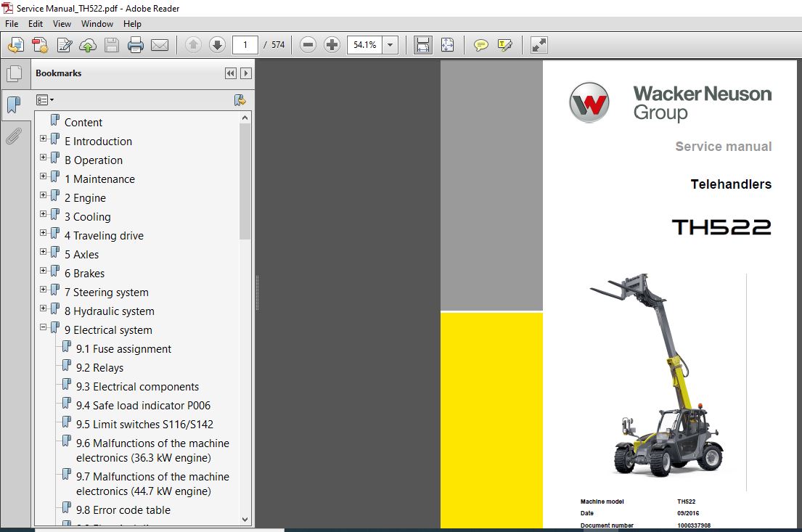Open 9.4 Safe load indicator P006
The width and height of the screenshot is (802, 532).
[x=143, y=406]
